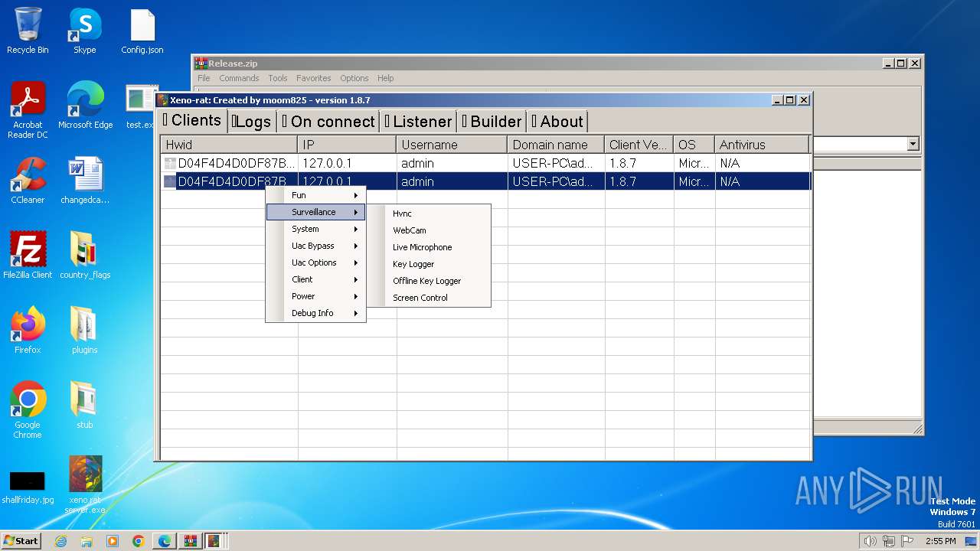Image resolution: width=980 pixels, height=551 pixels.
Task: Open File menu in Release.zip window
Action: [204, 78]
